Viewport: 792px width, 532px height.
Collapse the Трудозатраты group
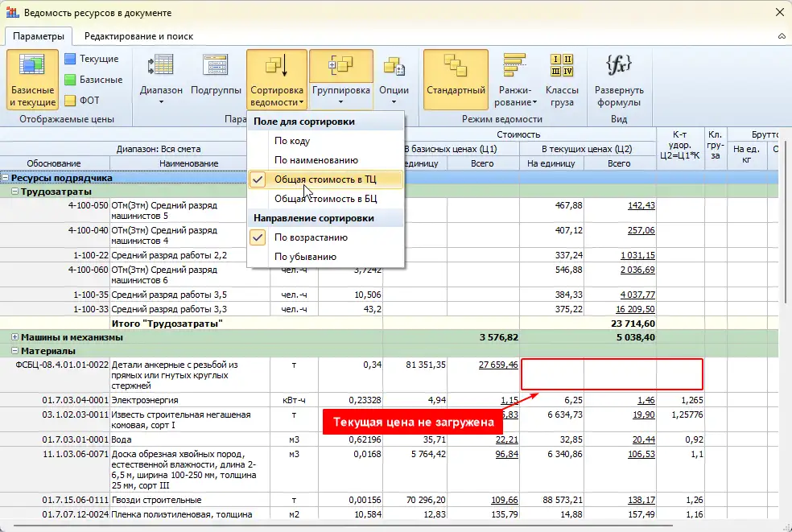[15, 192]
